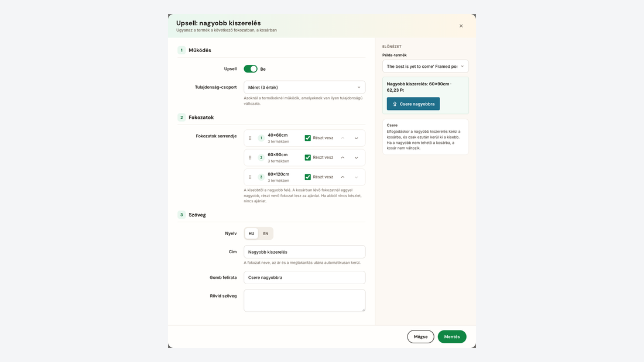The image size is (644, 362).
Task: Click the dialog title Upsell: nagyobb kiszerelés
Action: (x=218, y=23)
